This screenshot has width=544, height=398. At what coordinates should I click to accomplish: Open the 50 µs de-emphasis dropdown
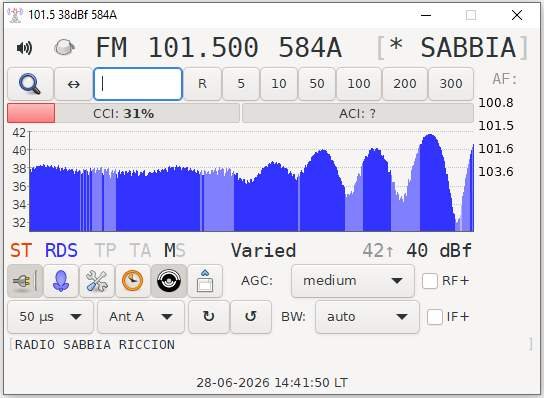click(50, 317)
